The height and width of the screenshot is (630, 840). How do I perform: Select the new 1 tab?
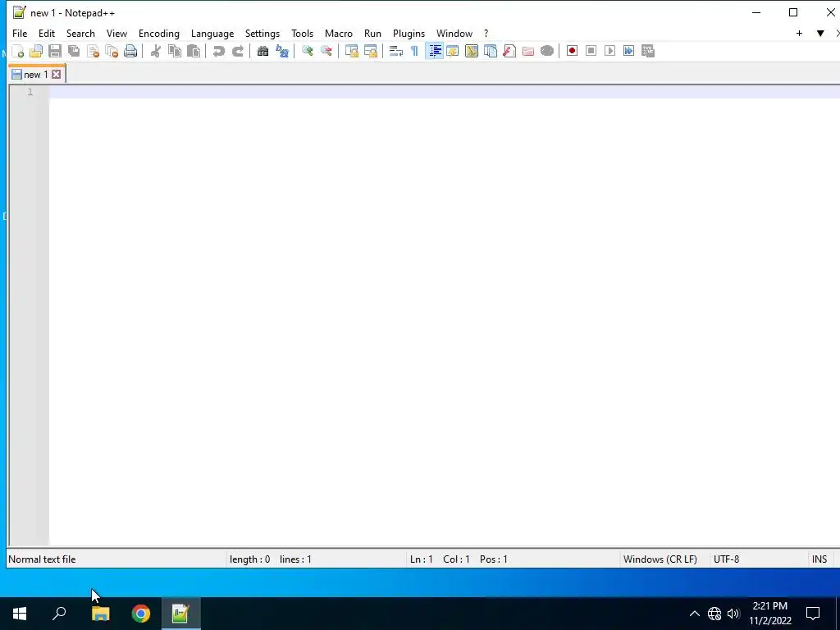(x=35, y=75)
